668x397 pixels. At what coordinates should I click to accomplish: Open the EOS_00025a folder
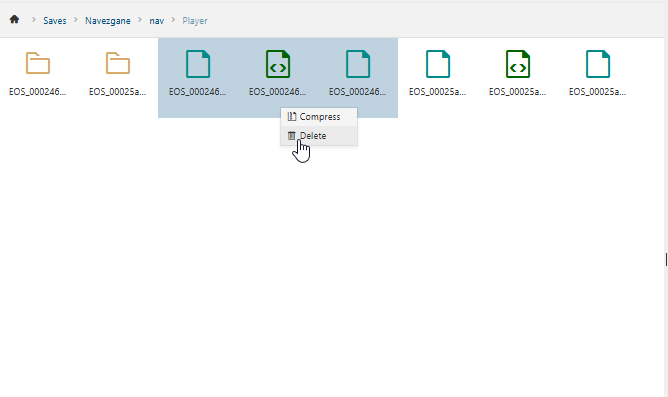click(118, 64)
